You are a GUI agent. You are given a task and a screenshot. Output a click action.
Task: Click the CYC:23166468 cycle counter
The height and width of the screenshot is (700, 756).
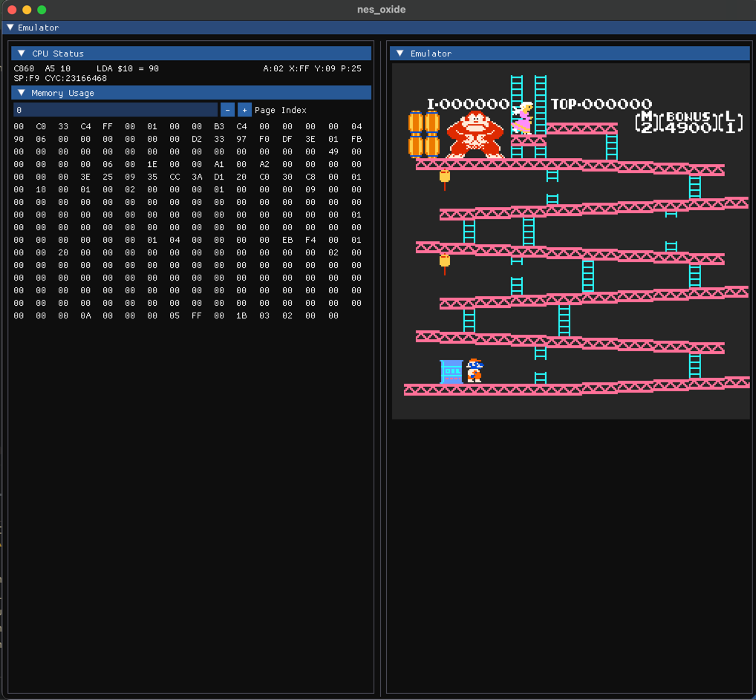(76, 78)
